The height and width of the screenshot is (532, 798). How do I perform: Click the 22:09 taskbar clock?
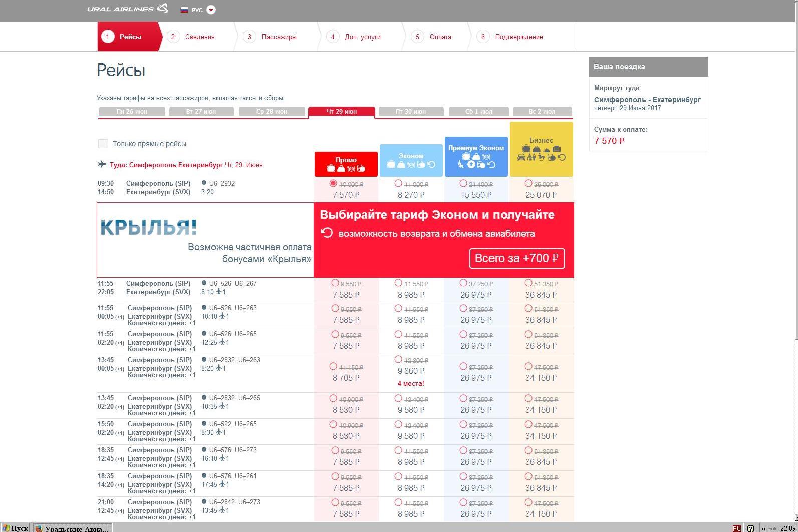point(787,528)
